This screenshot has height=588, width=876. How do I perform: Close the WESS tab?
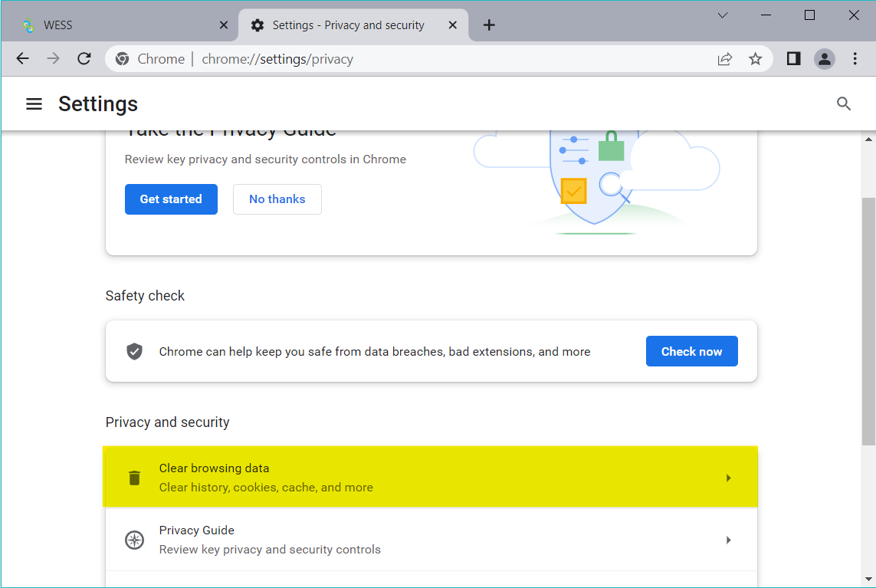(224, 25)
